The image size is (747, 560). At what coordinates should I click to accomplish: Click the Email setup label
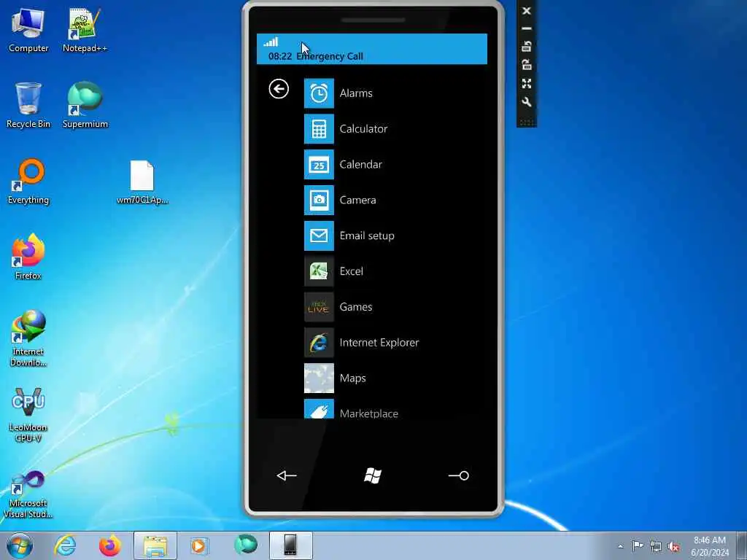coord(367,236)
